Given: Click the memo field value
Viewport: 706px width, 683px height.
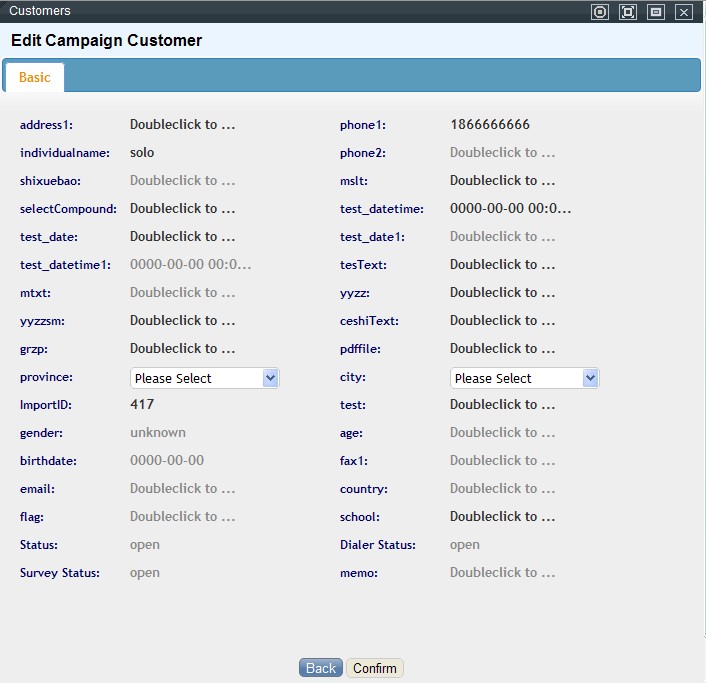Looking at the screenshot, I should tap(502, 573).
